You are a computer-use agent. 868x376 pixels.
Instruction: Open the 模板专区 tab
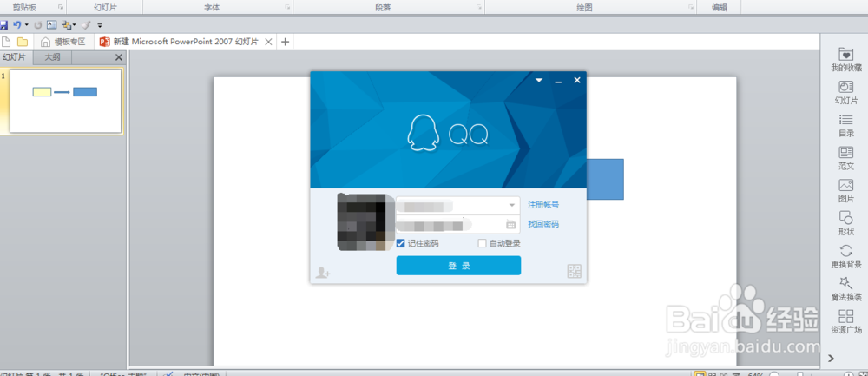tap(63, 42)
